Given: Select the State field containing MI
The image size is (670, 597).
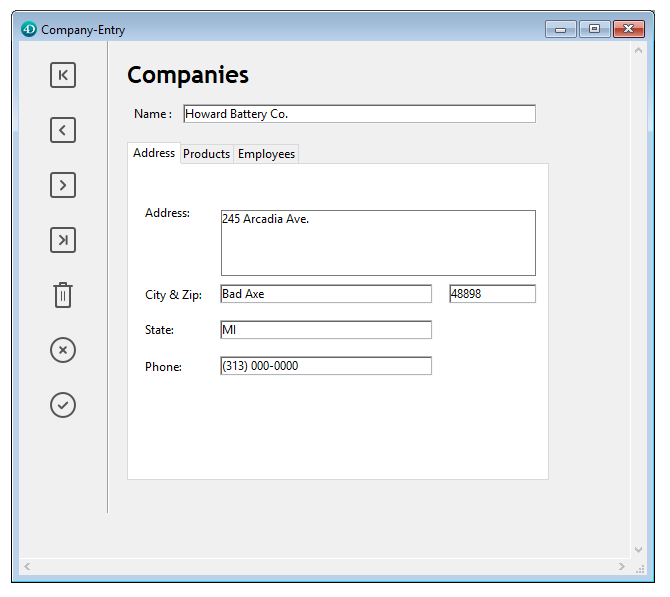Looking at the screenshot, I should pyautogui.click(x=326, y=330).
